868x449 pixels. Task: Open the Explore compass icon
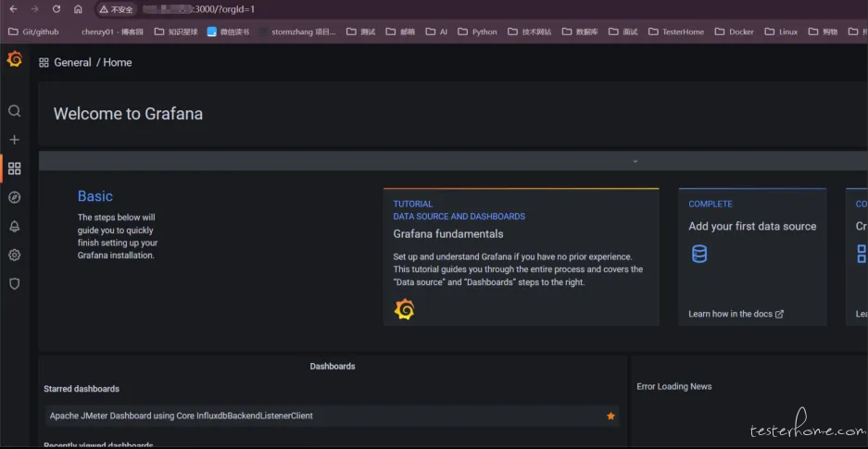pyautogui.click(x=15, y=197)
